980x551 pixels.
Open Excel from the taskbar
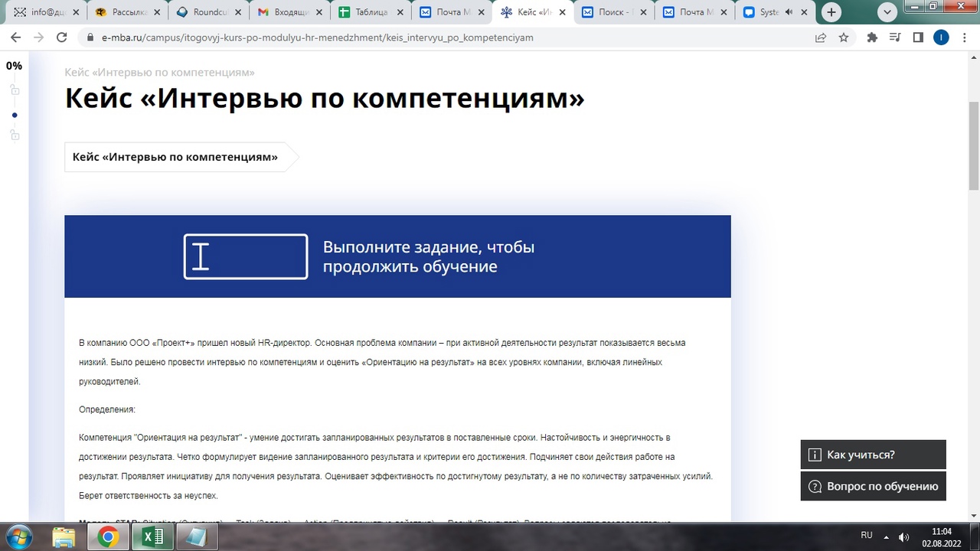click(152, 537)
